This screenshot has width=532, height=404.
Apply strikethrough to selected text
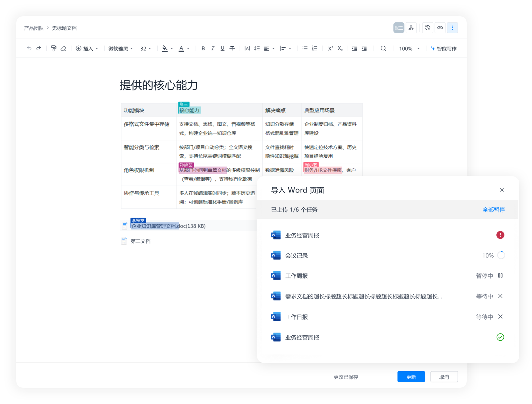tap(232, 48)
